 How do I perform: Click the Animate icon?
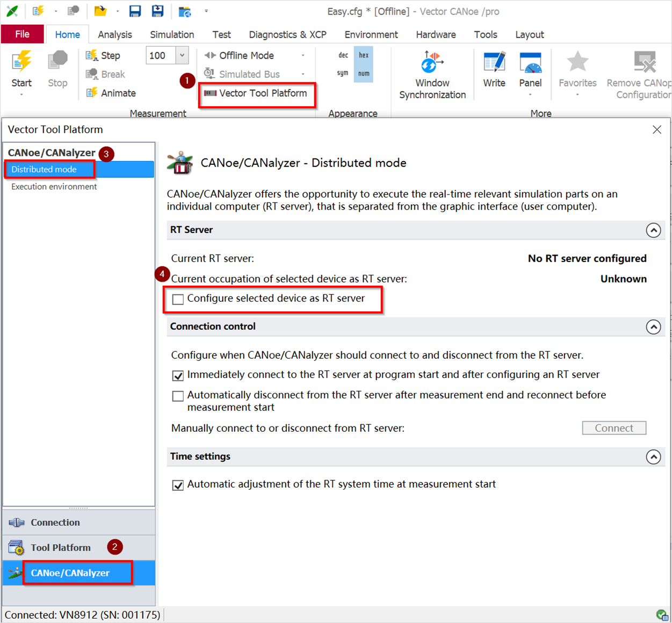pyautogui.click(x=92, y=93)
